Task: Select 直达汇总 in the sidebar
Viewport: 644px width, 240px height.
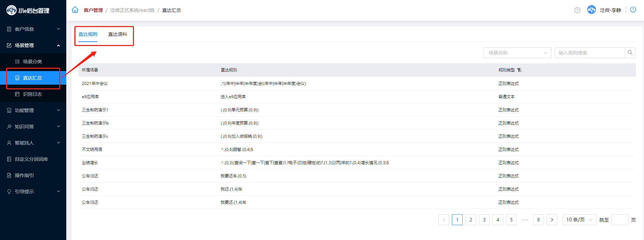Action: click(x=33, y=78)
